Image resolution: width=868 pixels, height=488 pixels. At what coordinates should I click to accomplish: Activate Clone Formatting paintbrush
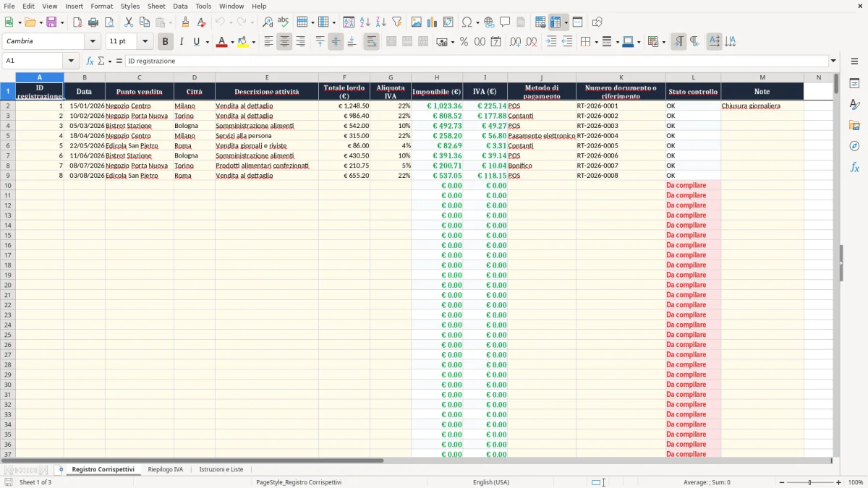(x=186, y=22)
